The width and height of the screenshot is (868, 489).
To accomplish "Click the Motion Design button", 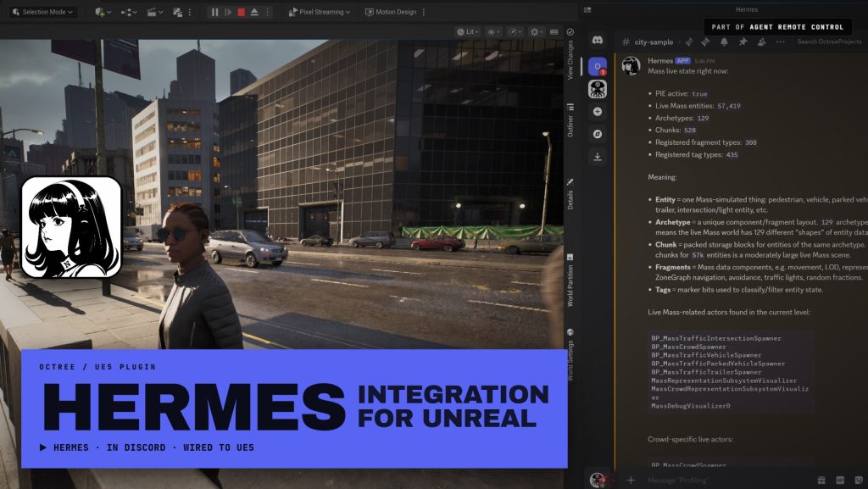I will tap(391, 12).
